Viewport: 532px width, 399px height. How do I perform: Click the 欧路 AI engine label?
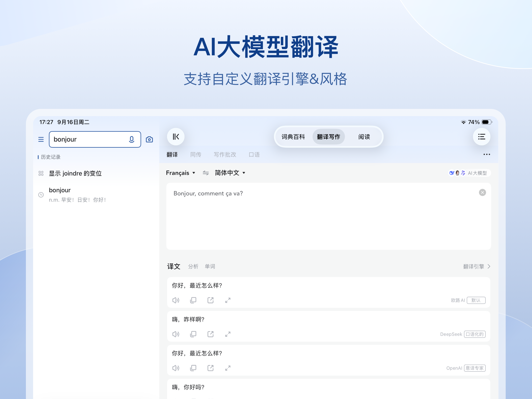point(458,300)
